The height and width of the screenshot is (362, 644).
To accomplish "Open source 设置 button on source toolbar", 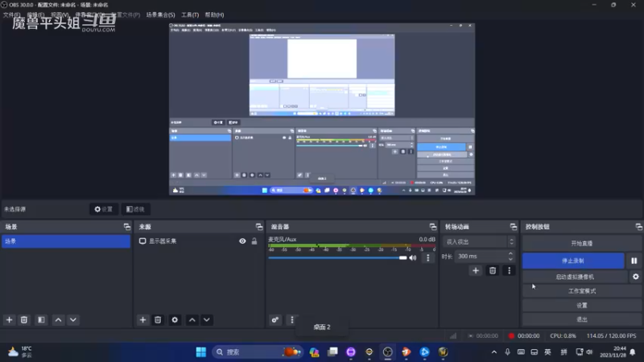I will tap(104, 209).
